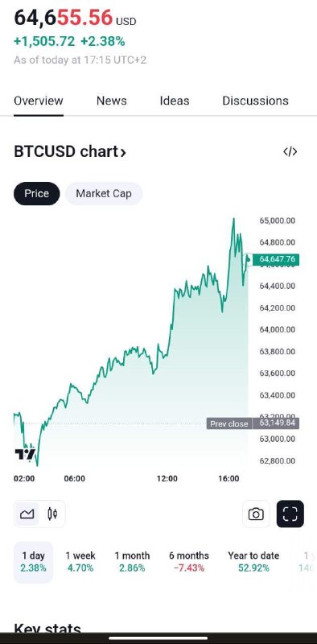Select the 6 months range
Image resolution: width=317 pixels, height=644 pixels.
189,562
